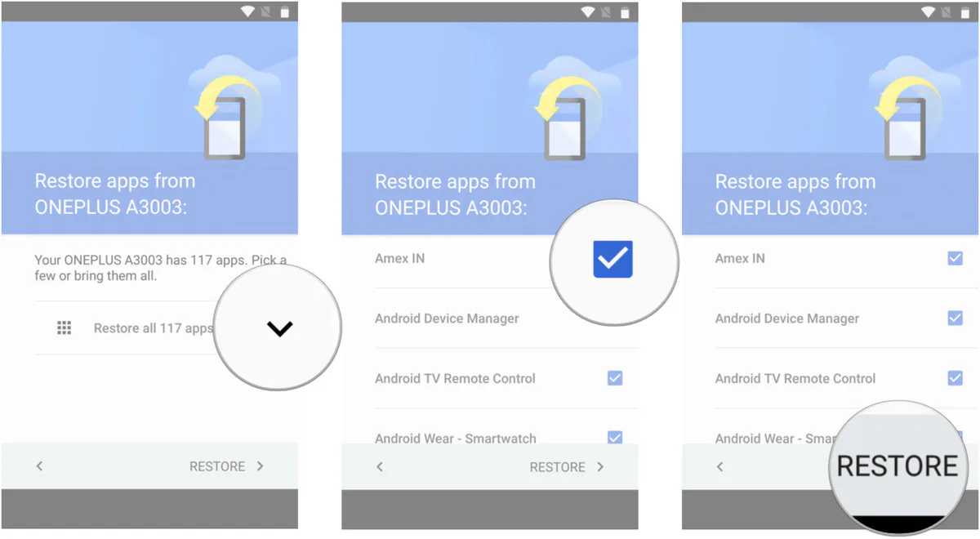Tap the Wi-Fi status icon on first phone screen
980x539 pixels.
click(x=247, y=11)
